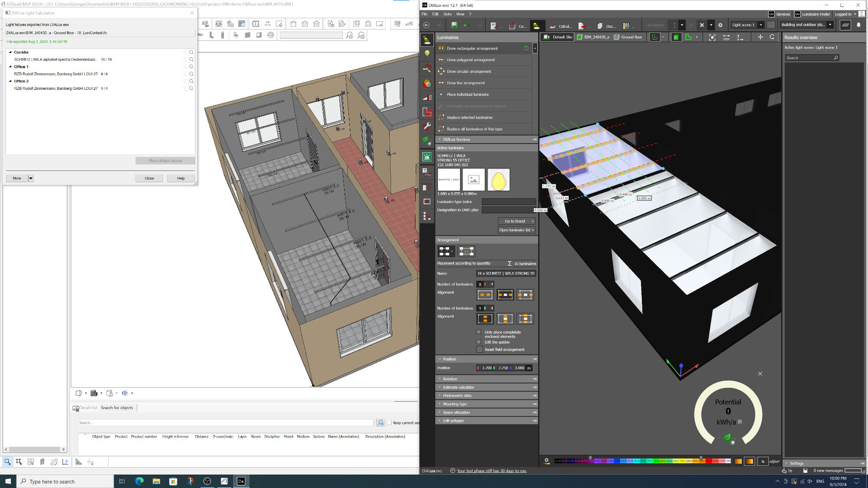Viewport: 868px width, 488px height.
Task: Check Only place completely enclosed elements
Action: 479,332
